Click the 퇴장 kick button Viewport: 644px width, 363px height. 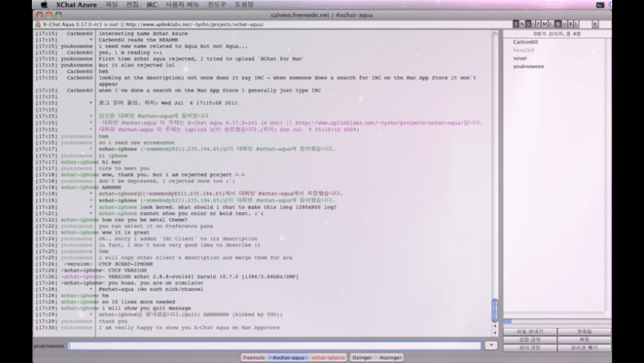pos(584,339)
